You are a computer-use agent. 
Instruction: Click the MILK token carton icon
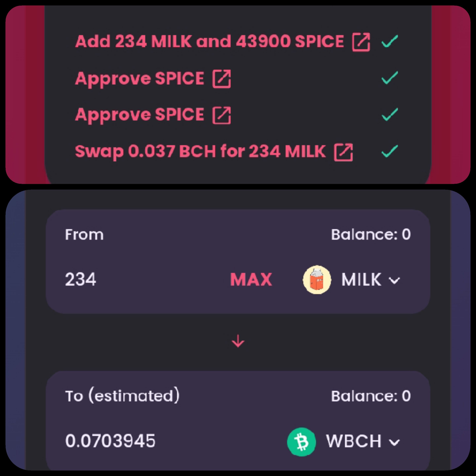[x=317, y=280]
